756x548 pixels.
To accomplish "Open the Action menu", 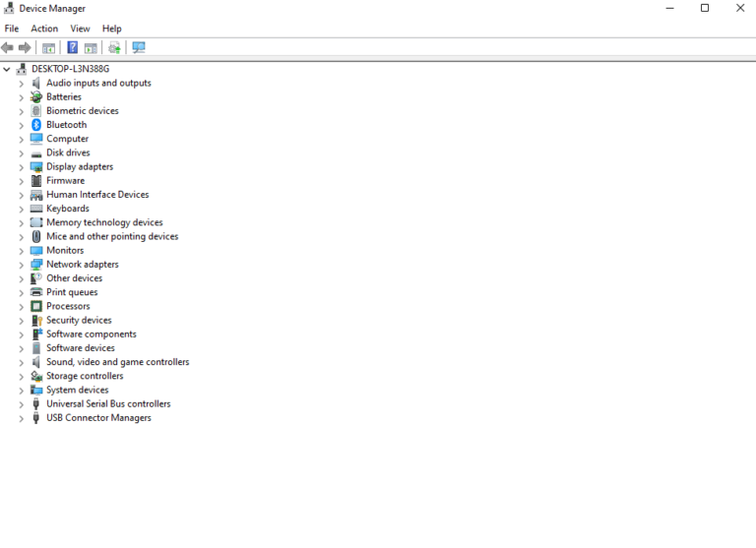I will coord(44,29).
